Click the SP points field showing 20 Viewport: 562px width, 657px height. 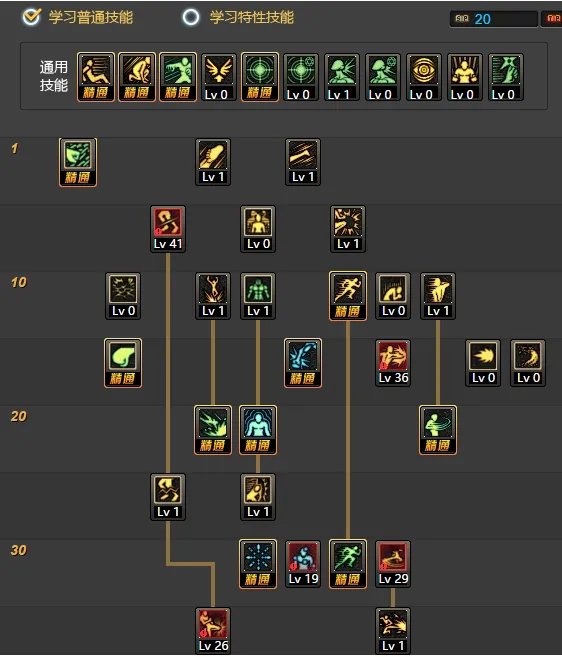pos(494,19)
